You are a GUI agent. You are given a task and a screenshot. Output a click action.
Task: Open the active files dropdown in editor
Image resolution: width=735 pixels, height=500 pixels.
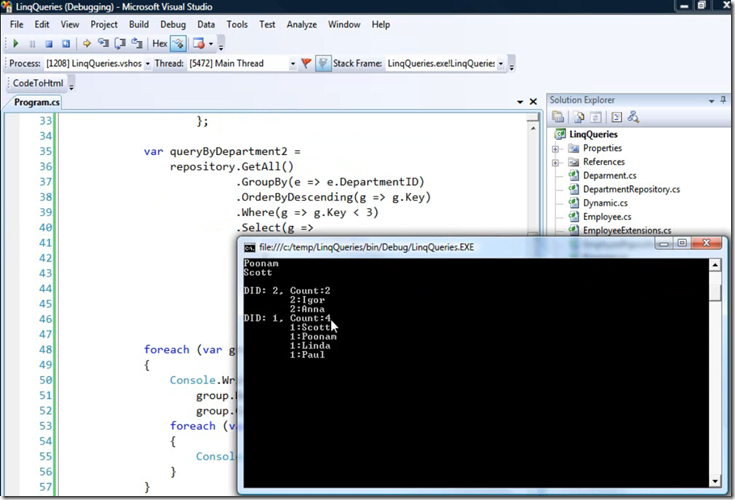(x=520, y=102)
